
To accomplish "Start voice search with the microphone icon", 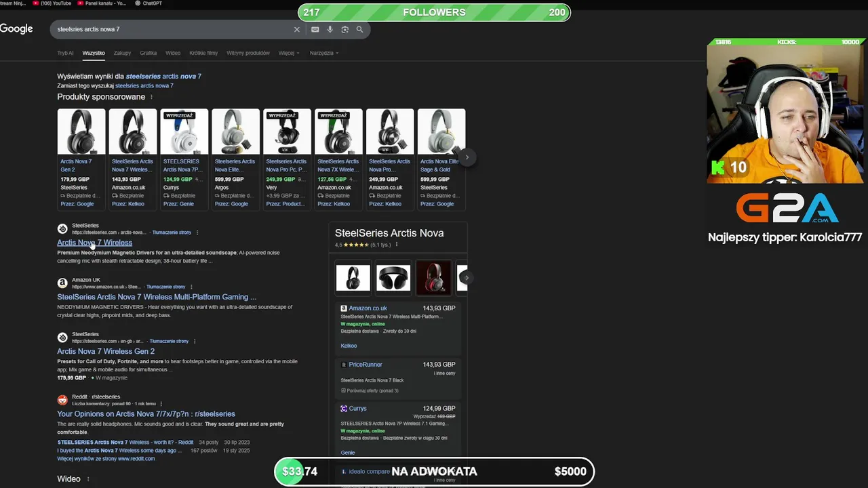I will point(330,29).
